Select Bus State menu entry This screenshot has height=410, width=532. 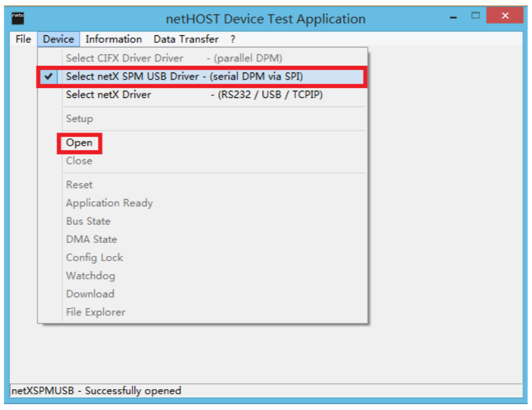(x=202, y=221)
